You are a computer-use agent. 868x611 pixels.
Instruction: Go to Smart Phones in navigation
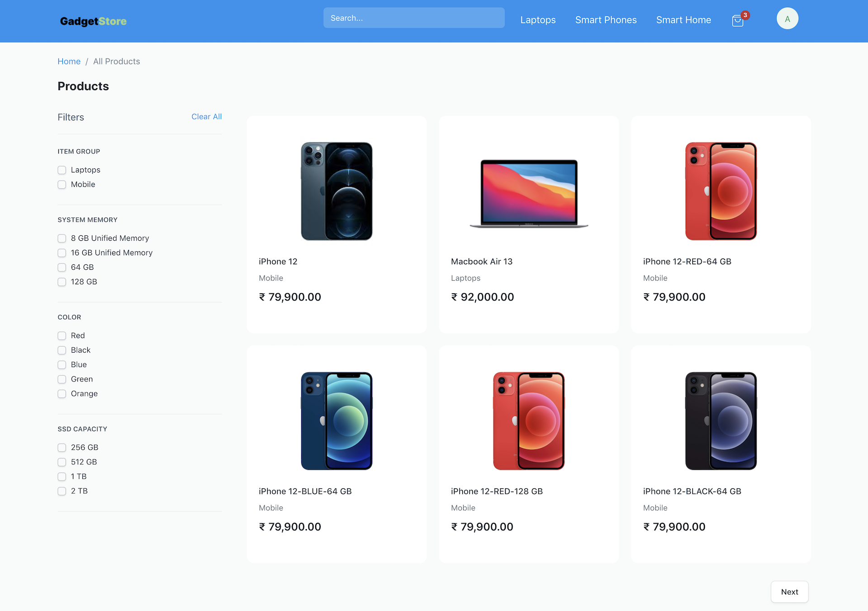(x=606, y=20)
